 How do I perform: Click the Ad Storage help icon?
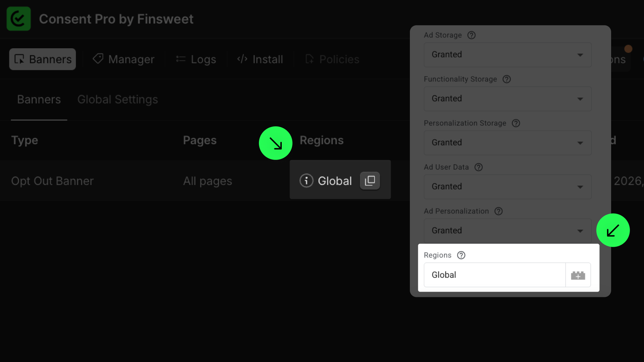pos(471,35)
